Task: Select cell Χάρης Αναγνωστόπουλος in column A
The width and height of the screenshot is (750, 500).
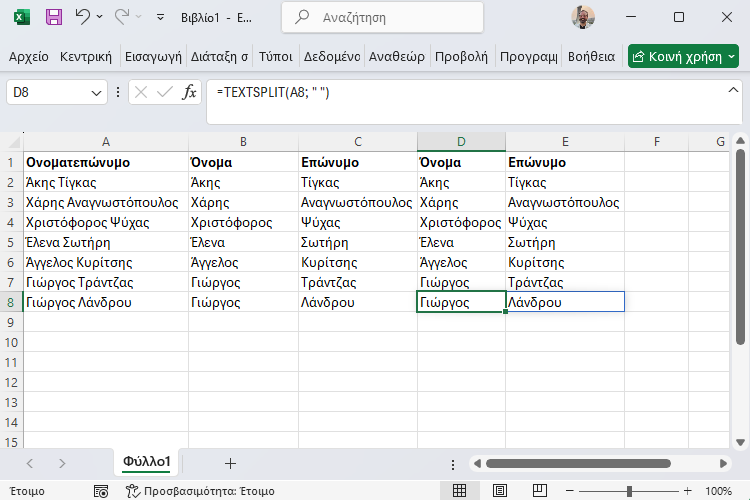Action: click(106, 202)
